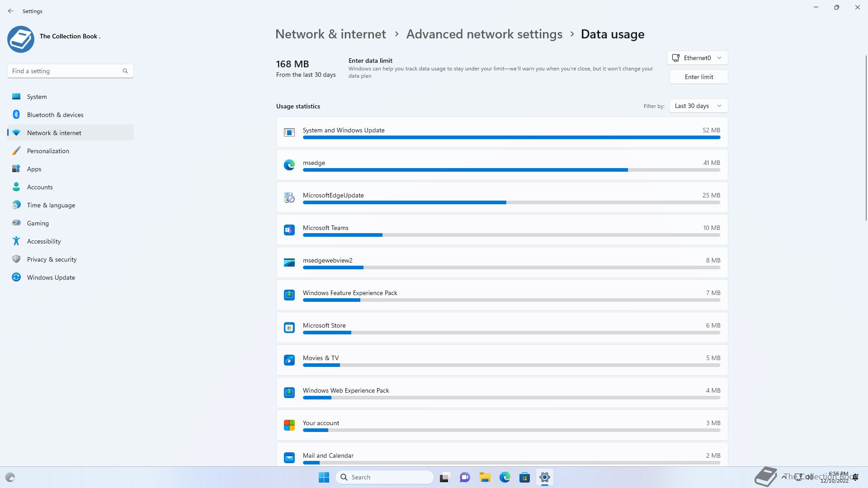868x488 pixels.
Task: Click the msedge usage progress bar
Action: (x=511, y=170)
